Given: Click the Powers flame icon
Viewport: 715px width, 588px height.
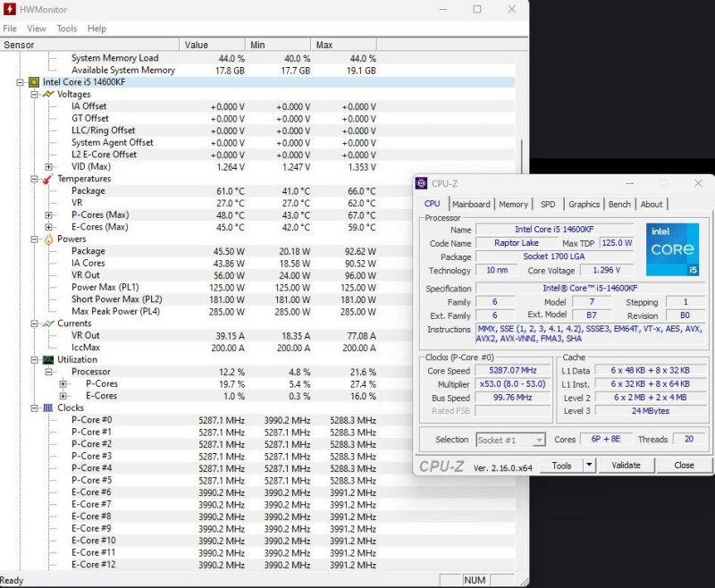Looking at the screenshot, I should point(48,239).
